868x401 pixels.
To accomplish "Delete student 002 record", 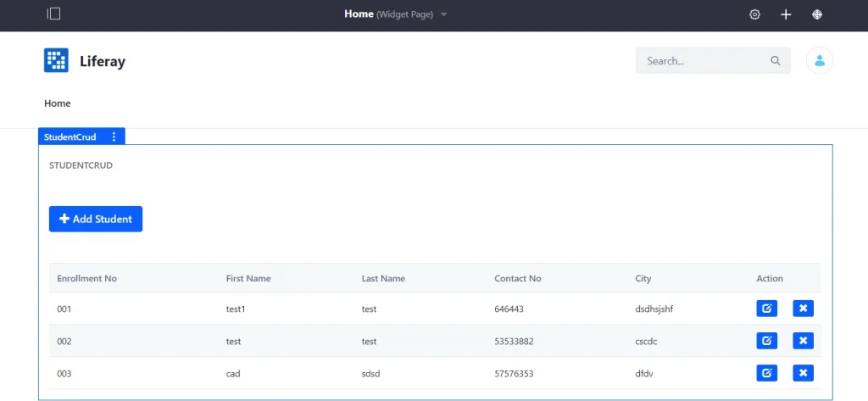I will [803, 341].
